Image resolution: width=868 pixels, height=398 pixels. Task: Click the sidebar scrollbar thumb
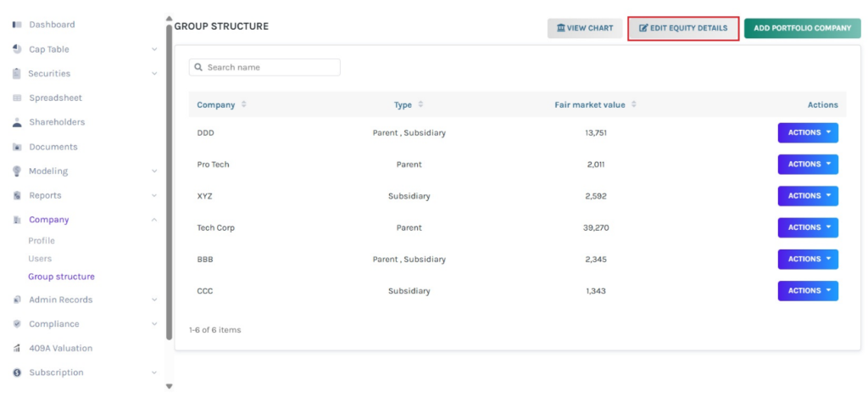(170, 182)
